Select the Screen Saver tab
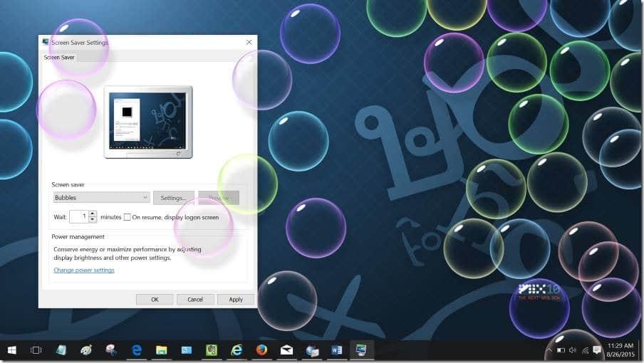Image resolution: width=644 pixels, height=363 pixels. 59,57
